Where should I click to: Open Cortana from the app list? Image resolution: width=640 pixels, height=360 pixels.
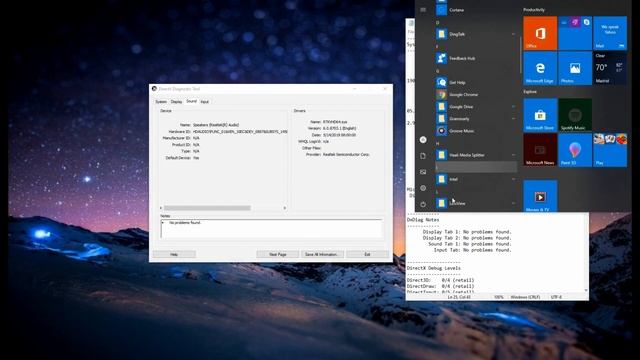click(x=476, y=10)
